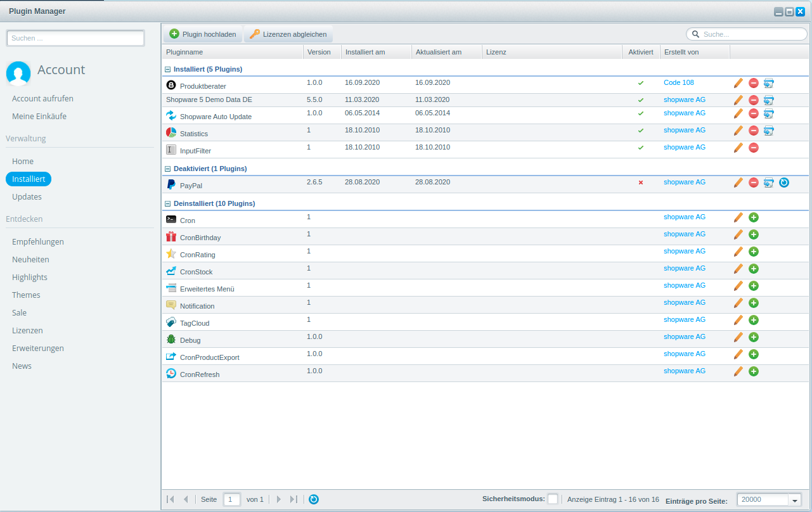The image size is (812, 512).
Task: Click Lizenzen abgleichen button
Action: click(x=288, y=34)
